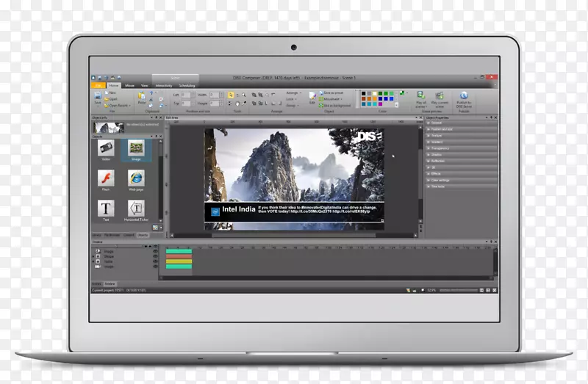Select the arrow selection tool

coord(231,95)
